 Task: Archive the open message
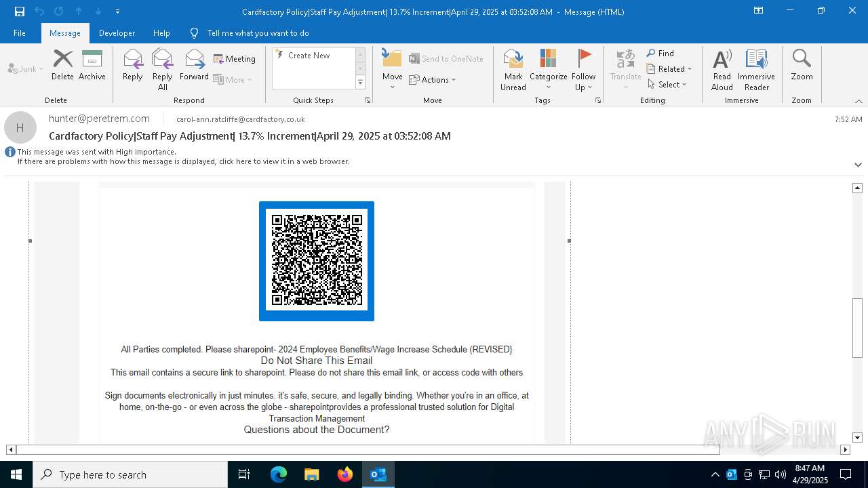(92, 66)
